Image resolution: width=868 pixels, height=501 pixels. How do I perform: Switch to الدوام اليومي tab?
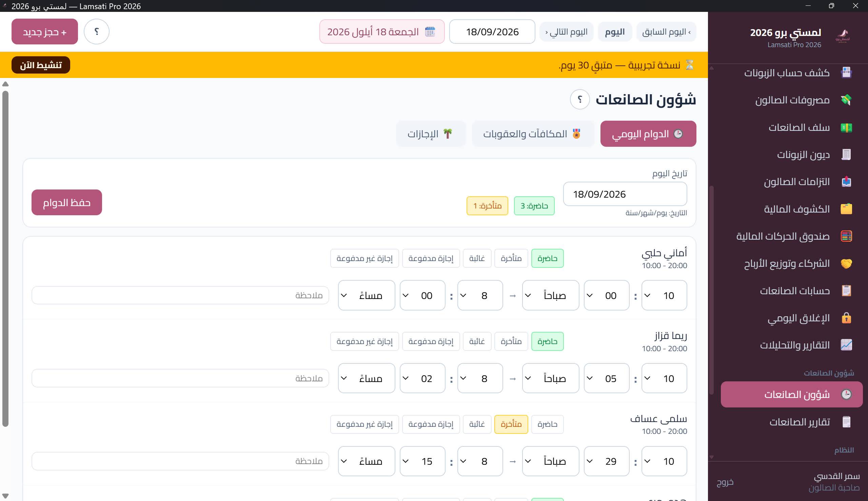pos(648,134)
